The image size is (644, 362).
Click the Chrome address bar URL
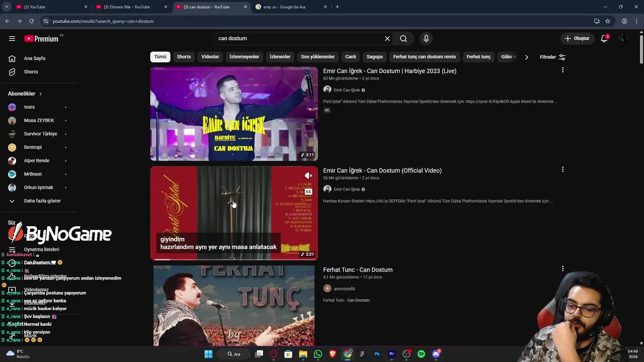coord(103,21)
